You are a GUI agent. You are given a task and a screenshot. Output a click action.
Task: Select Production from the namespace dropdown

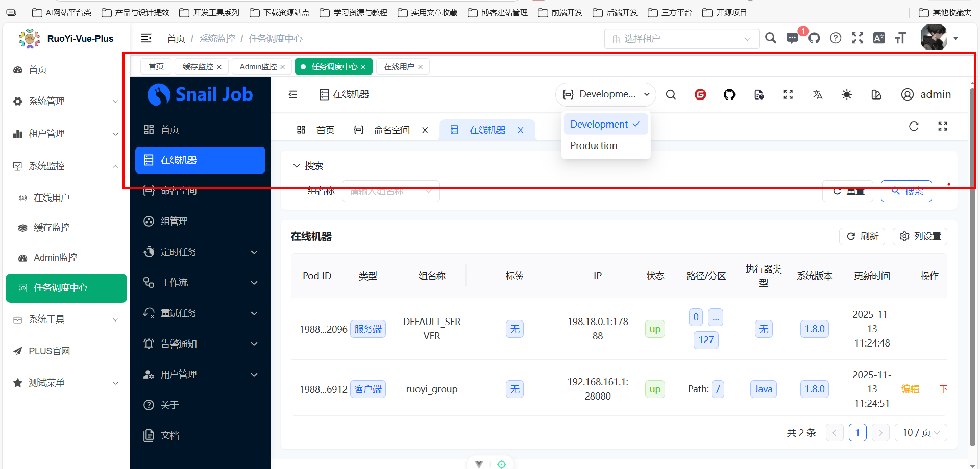pos(594,146)
